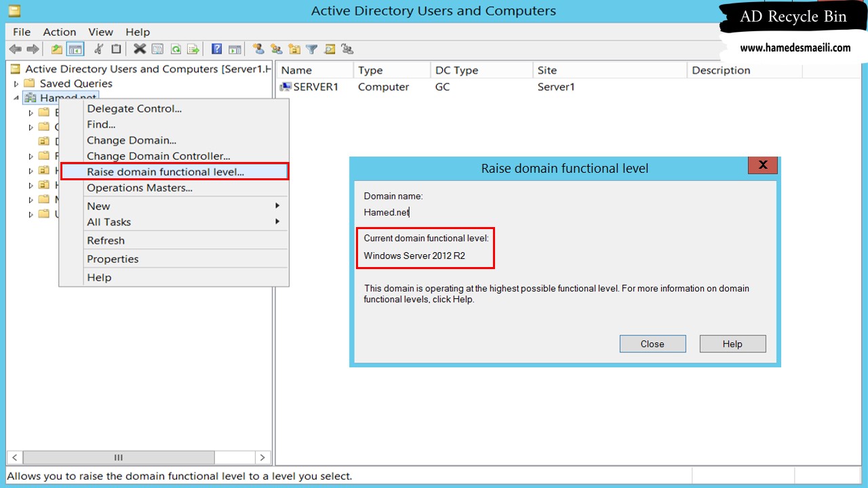Image resolution: width=868 pixels, height=488 pixels.
Task: Click the application icon in the title bar
Action: point(14,11)
